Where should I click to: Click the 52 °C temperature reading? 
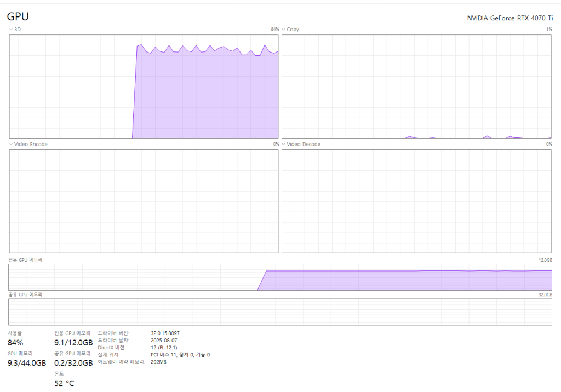(64, 383)
